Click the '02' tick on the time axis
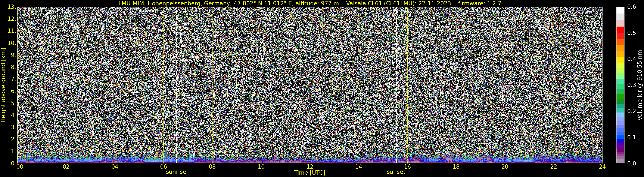Image resolution: width=644 pixels, height=177 pixels. tap(66, 167)
